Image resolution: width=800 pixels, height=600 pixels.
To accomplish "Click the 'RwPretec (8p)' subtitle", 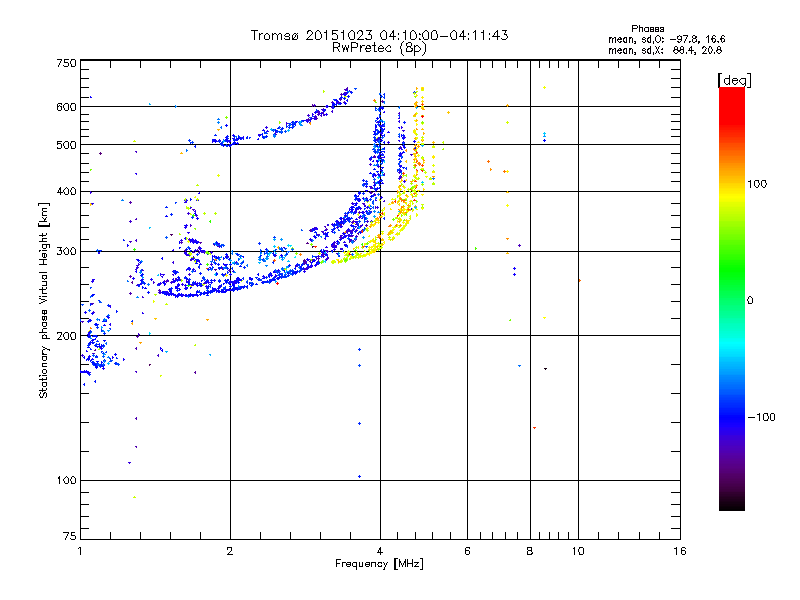I will [x=379, y=48].
